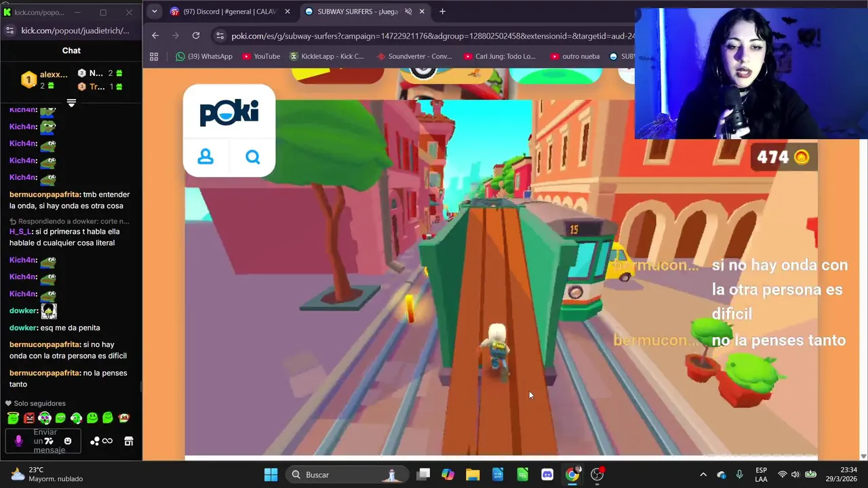Open Discord from taskbar
868x488 pixels.
[x=547, y=474]
